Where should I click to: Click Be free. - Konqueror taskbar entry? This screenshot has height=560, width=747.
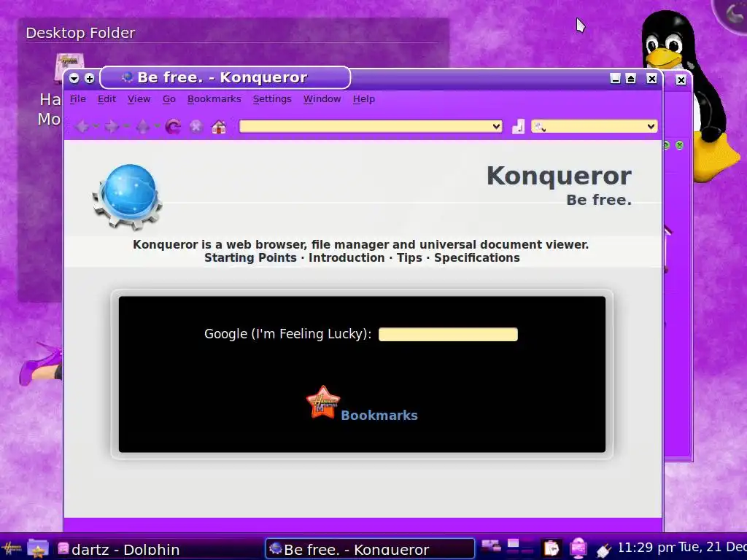point(370,549)
